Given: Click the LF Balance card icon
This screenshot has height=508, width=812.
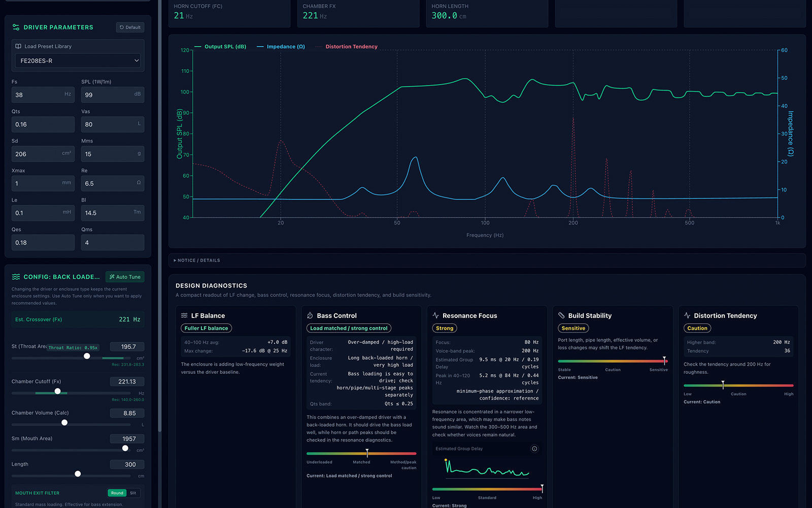Looking at the screenshot, I should click(x=184, y=315).
